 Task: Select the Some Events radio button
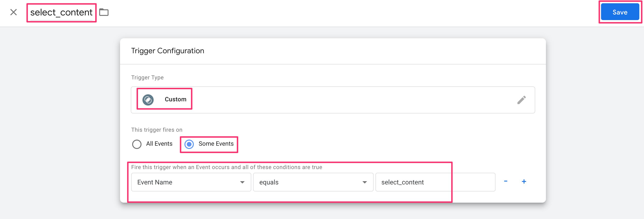point(189,144)
